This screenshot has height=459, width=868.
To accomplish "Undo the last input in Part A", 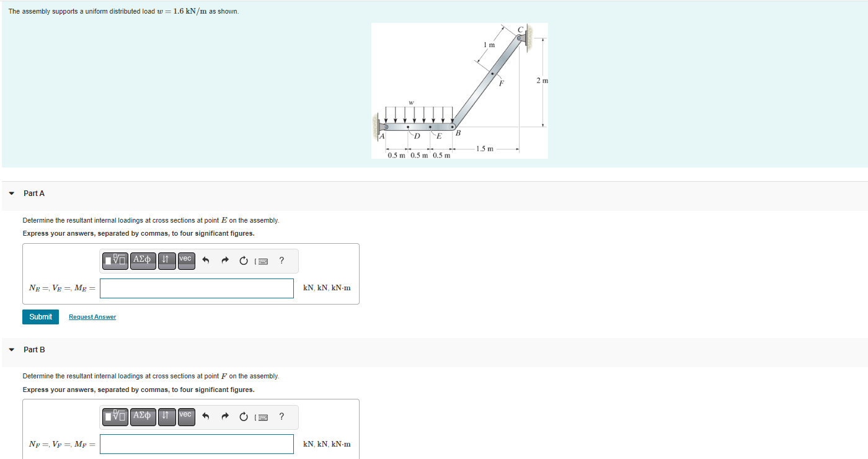I will [x=205, y=261].
